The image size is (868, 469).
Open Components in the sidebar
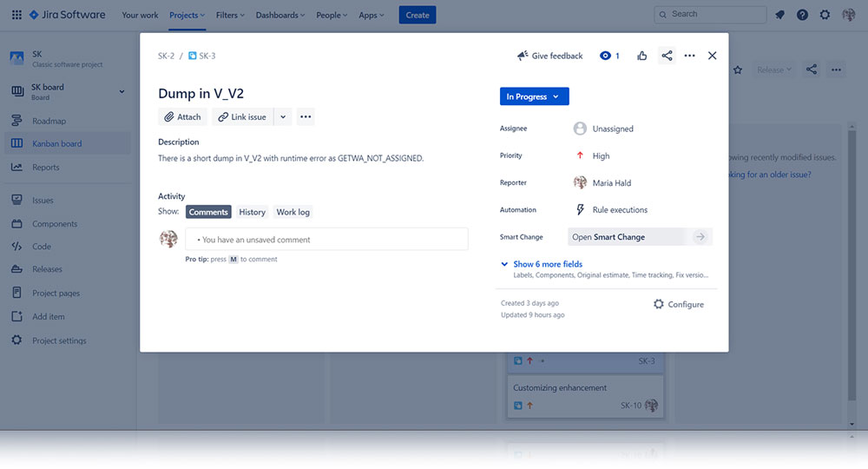click(68, 224)
